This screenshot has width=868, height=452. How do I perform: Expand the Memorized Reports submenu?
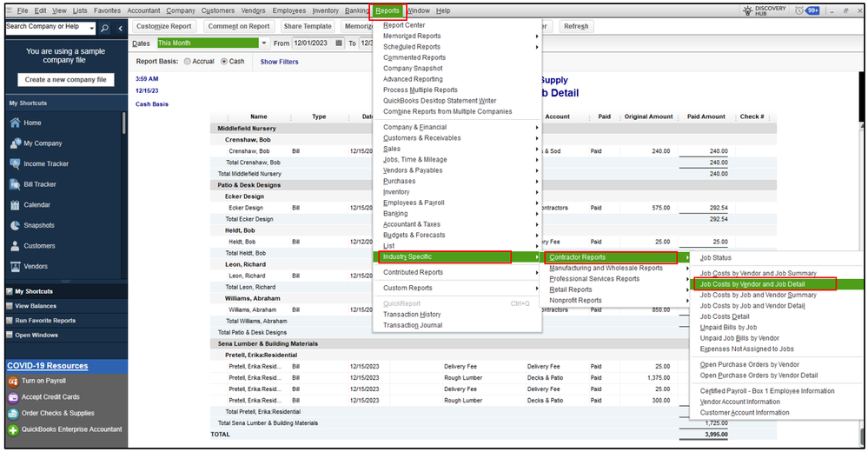pyautogui.click(x=536, y=36)
